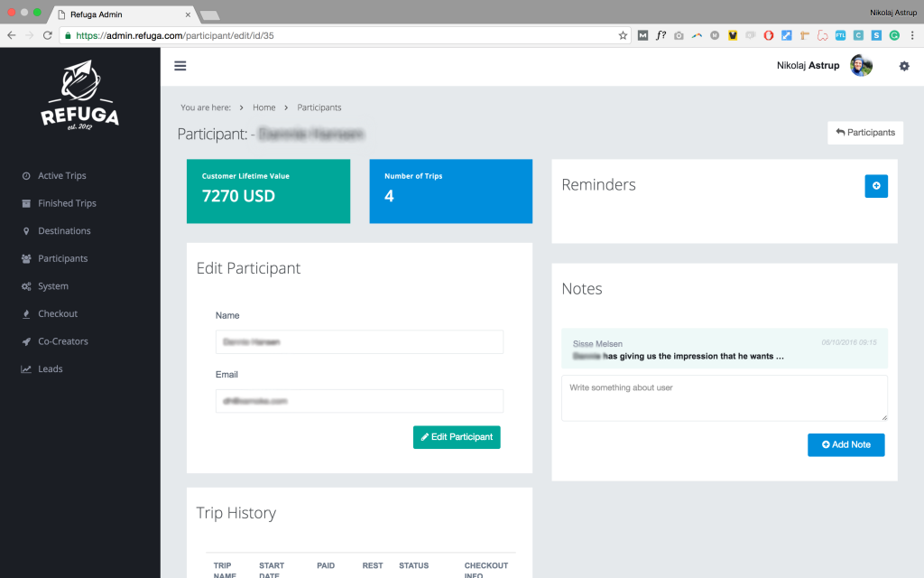Click the green Edit Participant button
This screenshot has height=578, width=924.
point(457,437)
